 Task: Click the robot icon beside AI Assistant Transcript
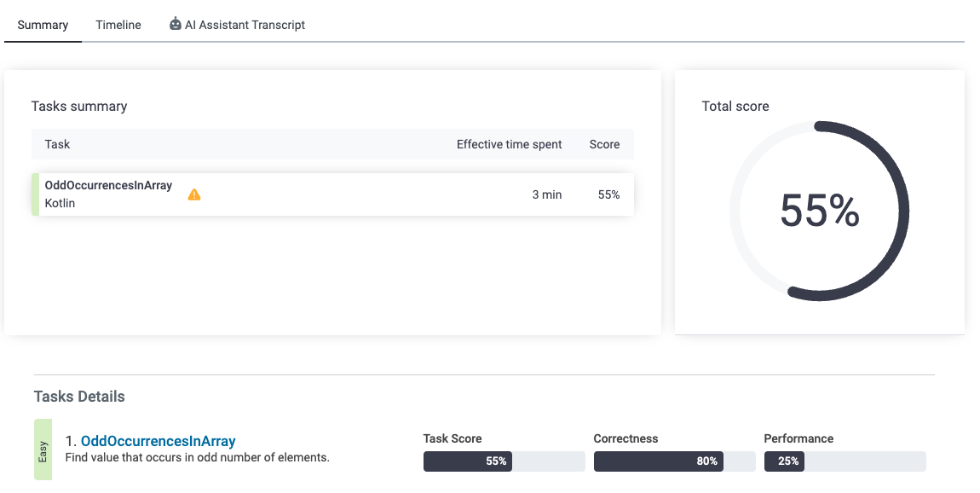(176, 24)
